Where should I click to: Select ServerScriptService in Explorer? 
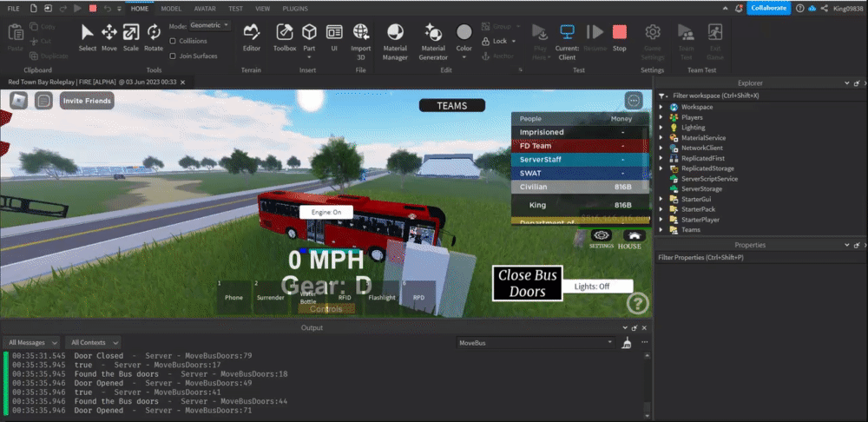(x=709, y=179)
